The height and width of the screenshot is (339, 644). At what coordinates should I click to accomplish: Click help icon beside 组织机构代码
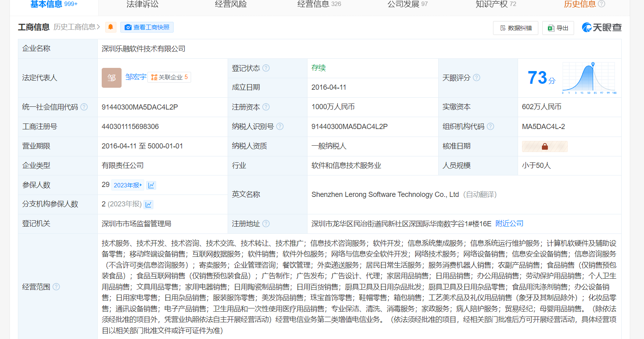click(491, 126)
